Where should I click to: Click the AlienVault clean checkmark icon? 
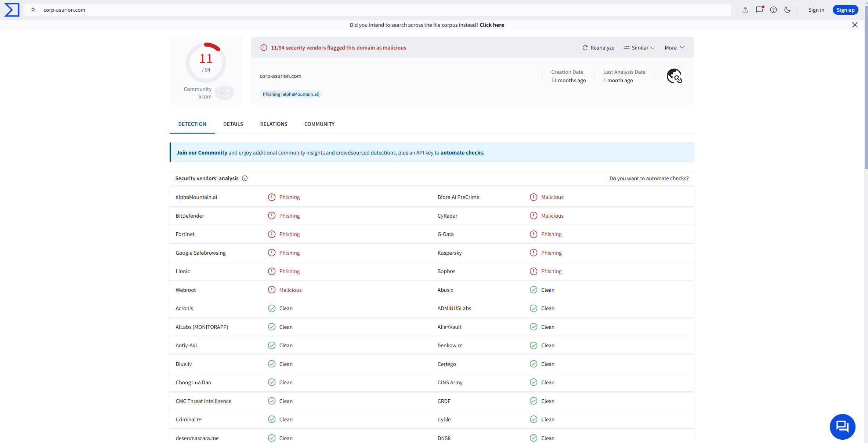click(533, 327)
